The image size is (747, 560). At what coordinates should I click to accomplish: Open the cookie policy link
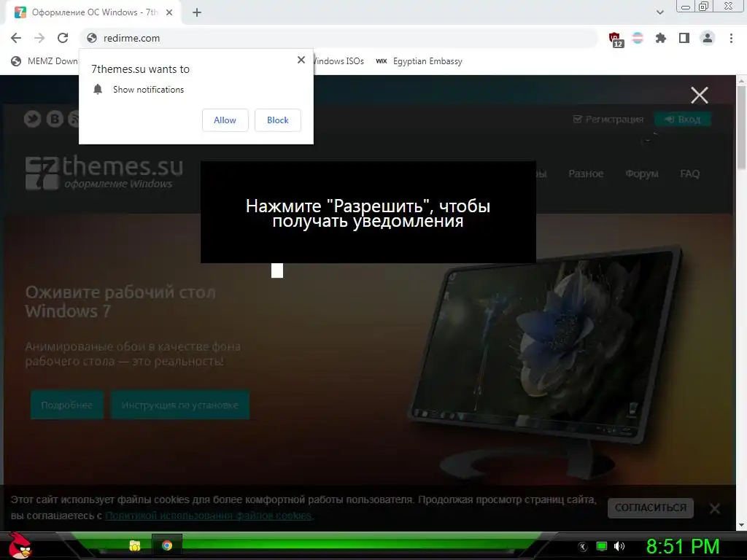[x=208, y=516]
